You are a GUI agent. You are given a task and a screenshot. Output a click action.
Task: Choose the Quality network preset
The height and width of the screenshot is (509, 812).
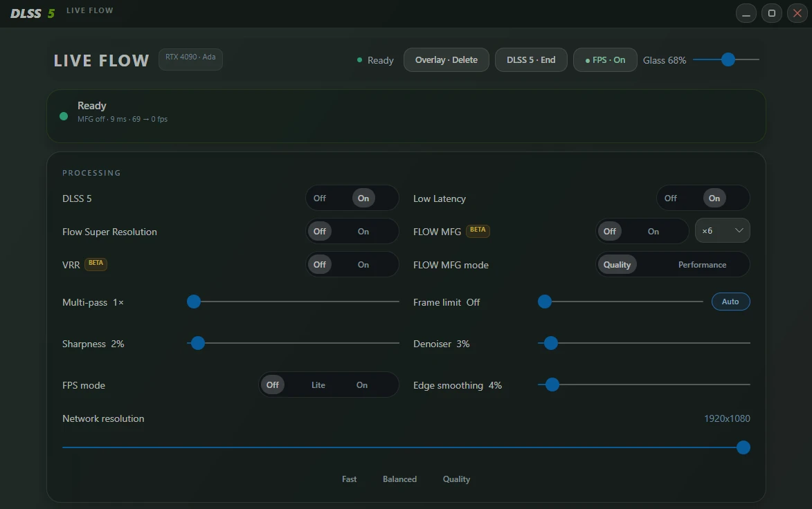[456, 479]
